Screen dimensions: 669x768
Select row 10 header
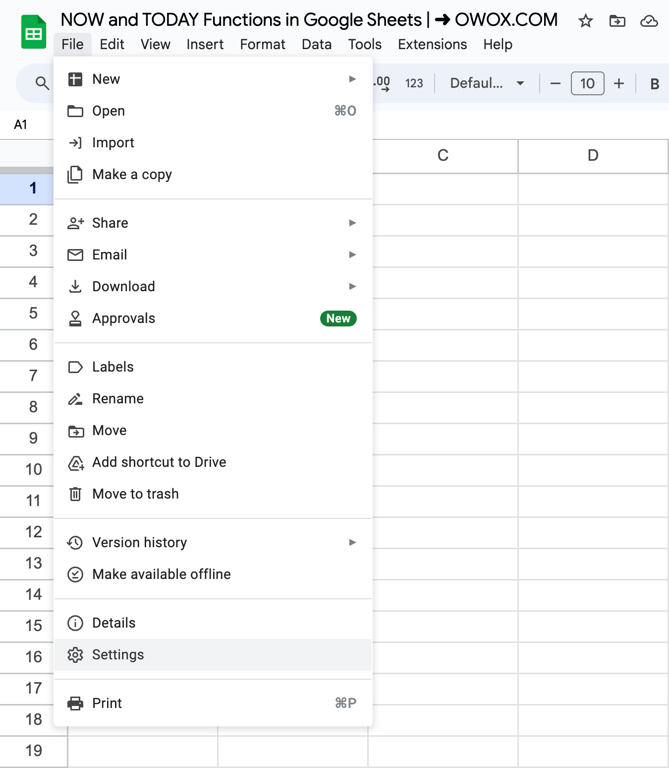click(x=26, y=470)
